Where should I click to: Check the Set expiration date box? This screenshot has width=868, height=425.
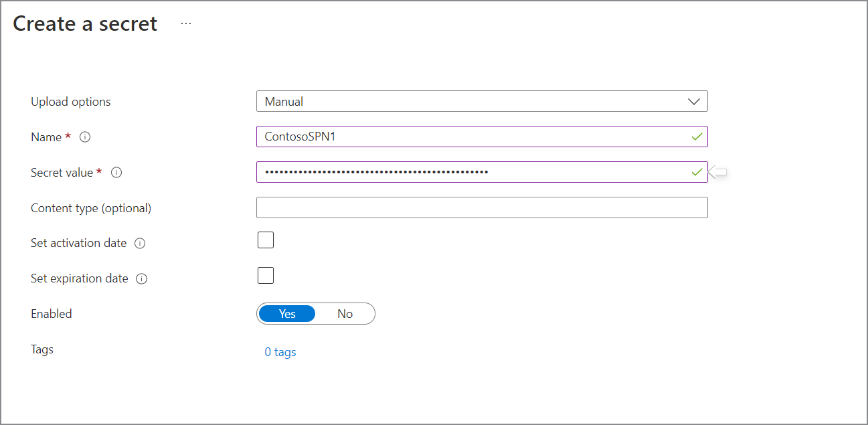pos(266,275)
